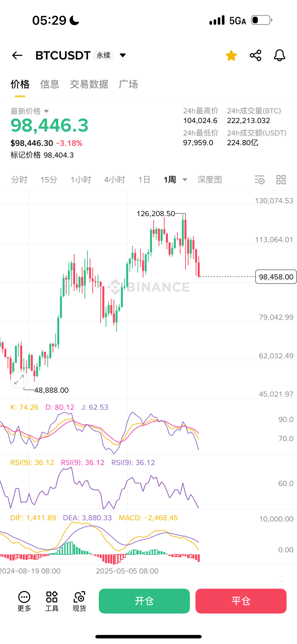Open the share icon
297x644 pixels.
(255, 55)
